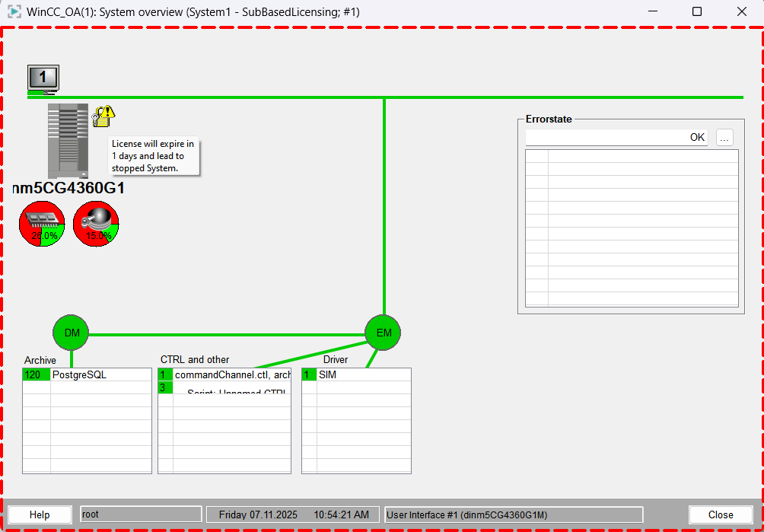The image size is (764, 532).
Task: Open the memory usage 26.0% gauge
Action: (42, 224)
